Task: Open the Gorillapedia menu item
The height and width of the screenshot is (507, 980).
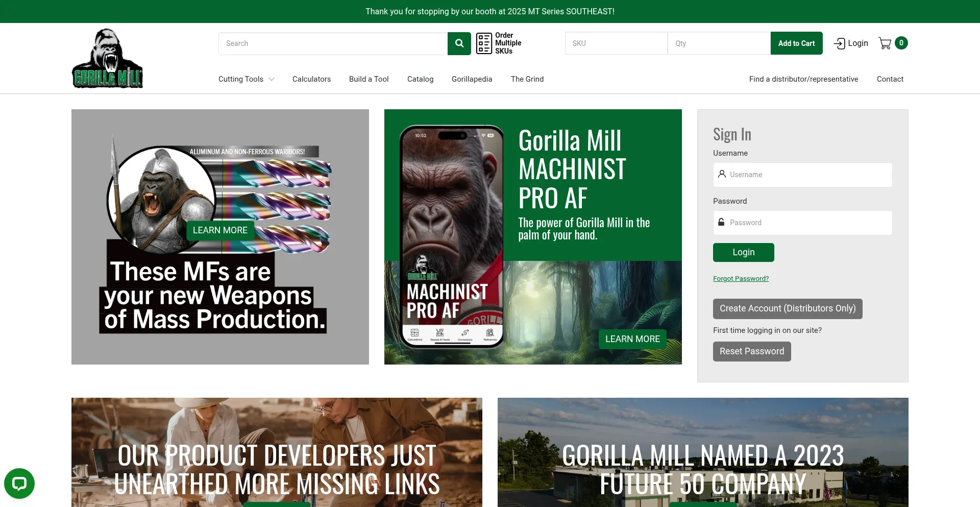Action: point(472,79)
